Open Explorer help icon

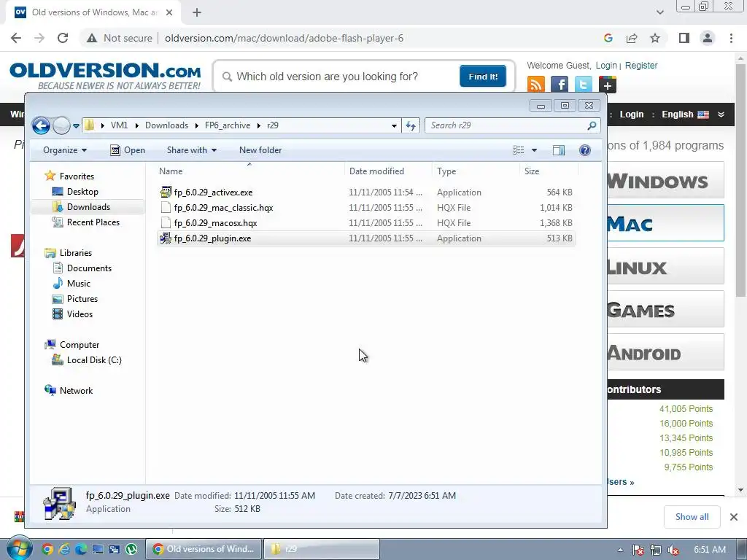click(584, 150)
